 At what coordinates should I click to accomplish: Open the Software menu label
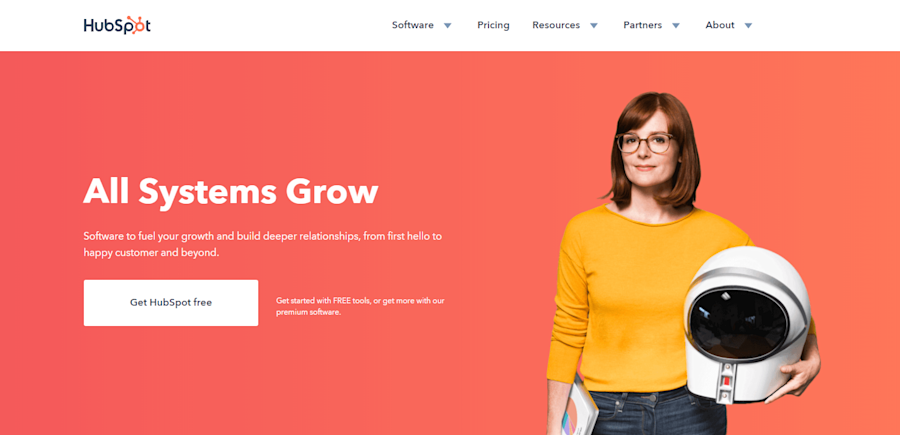[413, 25]
